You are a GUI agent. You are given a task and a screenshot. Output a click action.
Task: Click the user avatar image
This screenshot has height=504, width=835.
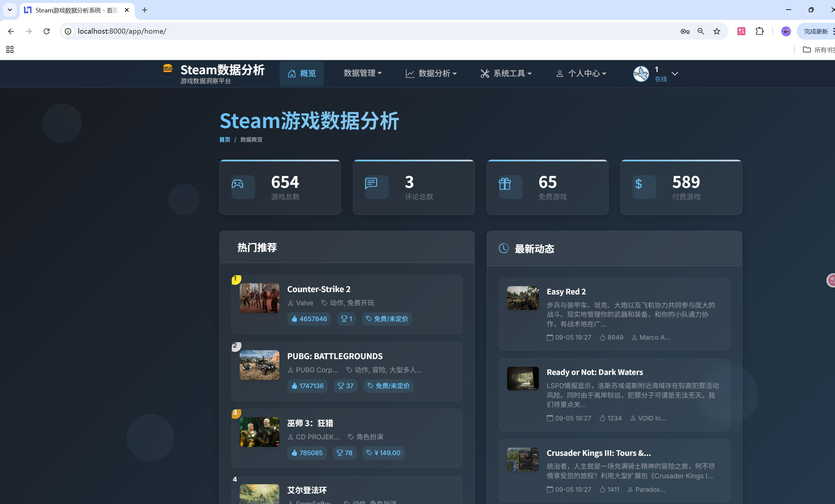[x=641, y=74]
